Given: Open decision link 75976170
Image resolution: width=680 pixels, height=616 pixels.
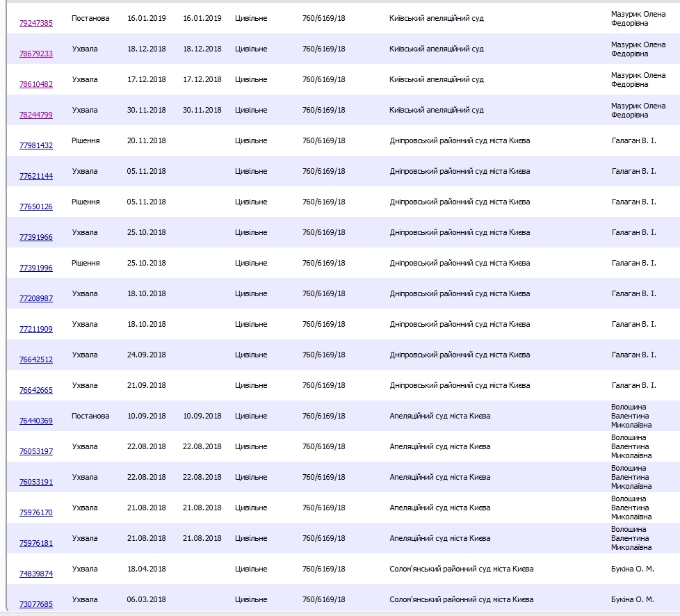Looking at the screenshot, I should point(36,512).
